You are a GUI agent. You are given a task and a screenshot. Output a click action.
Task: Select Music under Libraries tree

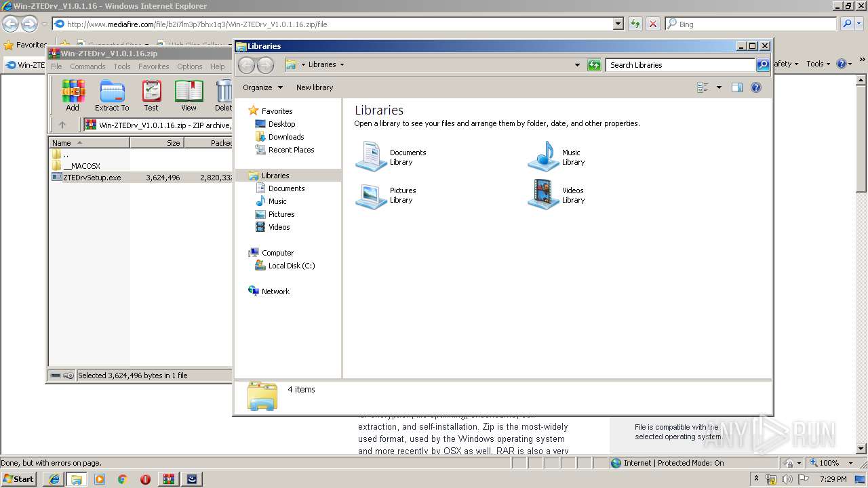(x=277, y=201)
